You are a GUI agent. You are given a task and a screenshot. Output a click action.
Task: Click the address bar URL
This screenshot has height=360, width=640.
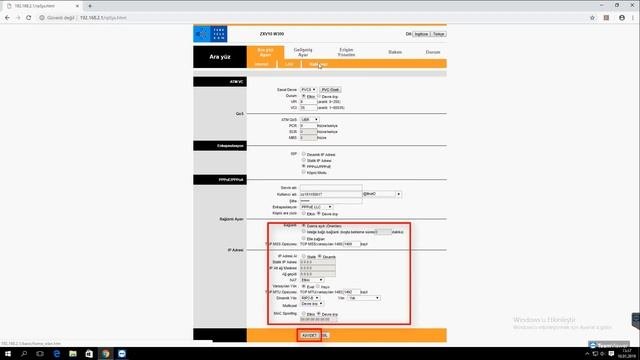[x=103, y=18]
